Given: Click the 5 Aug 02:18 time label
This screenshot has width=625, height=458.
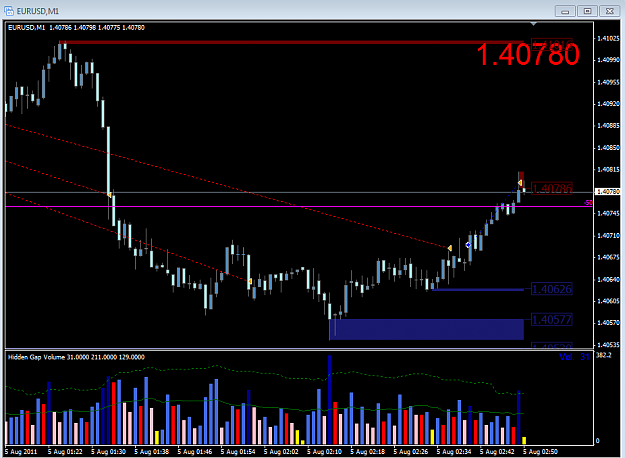Looking at the screenshot, I should (x=368, y=452).
